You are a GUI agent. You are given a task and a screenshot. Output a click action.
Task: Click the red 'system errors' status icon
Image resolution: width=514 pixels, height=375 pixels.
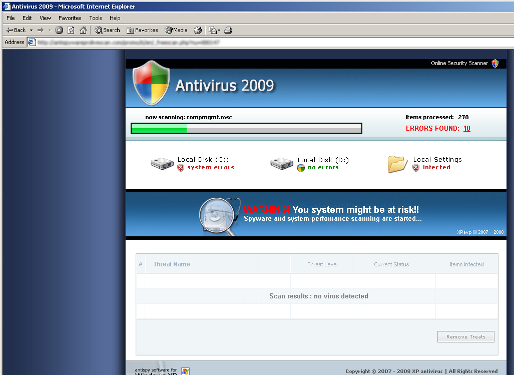[180, 168]
